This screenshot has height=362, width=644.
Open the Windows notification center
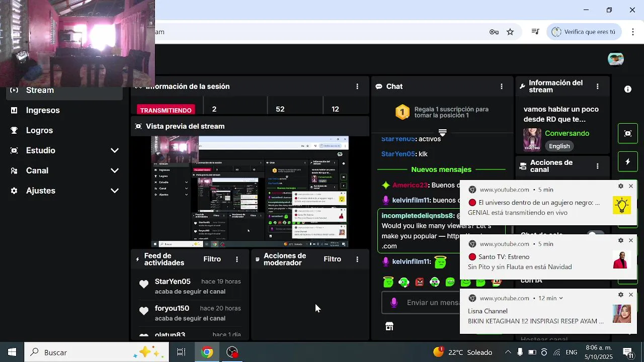point(628,352)
